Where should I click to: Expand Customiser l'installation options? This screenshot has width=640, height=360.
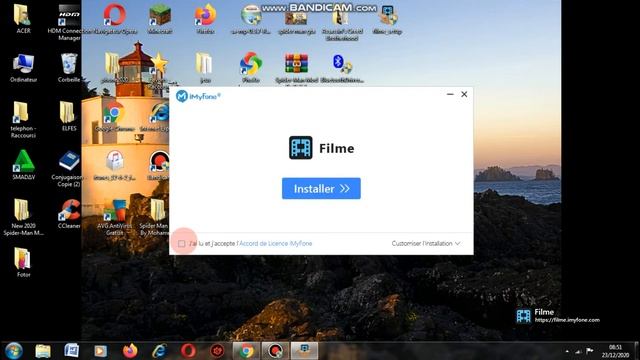coord(426,244)
